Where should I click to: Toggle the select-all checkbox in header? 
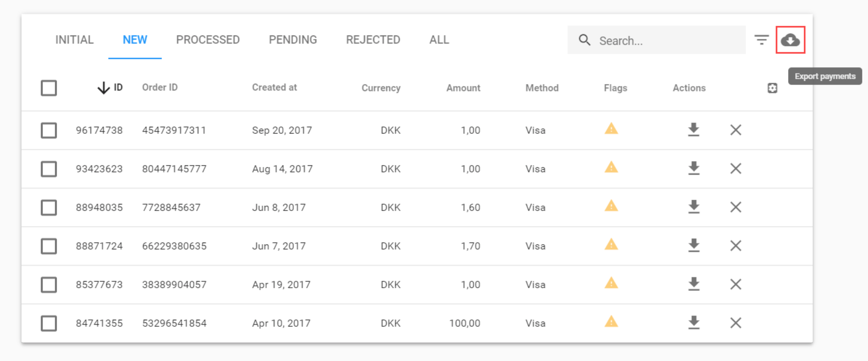[x=49, y=88]
